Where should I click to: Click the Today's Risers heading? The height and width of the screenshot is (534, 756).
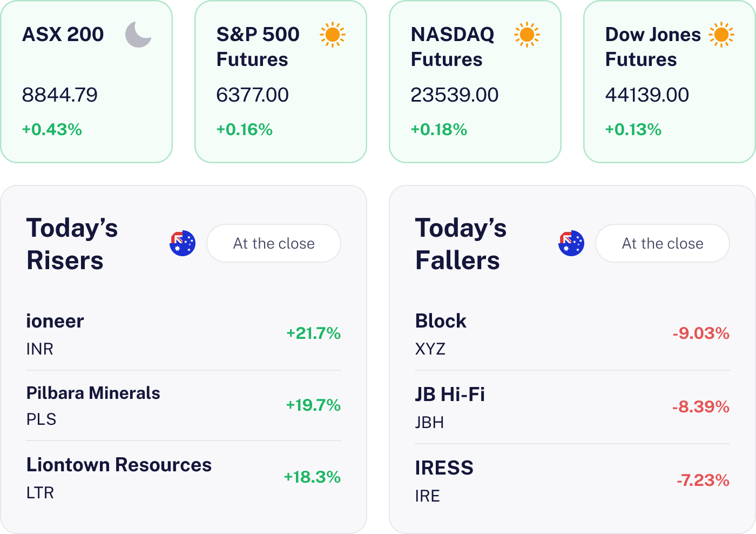72,244
